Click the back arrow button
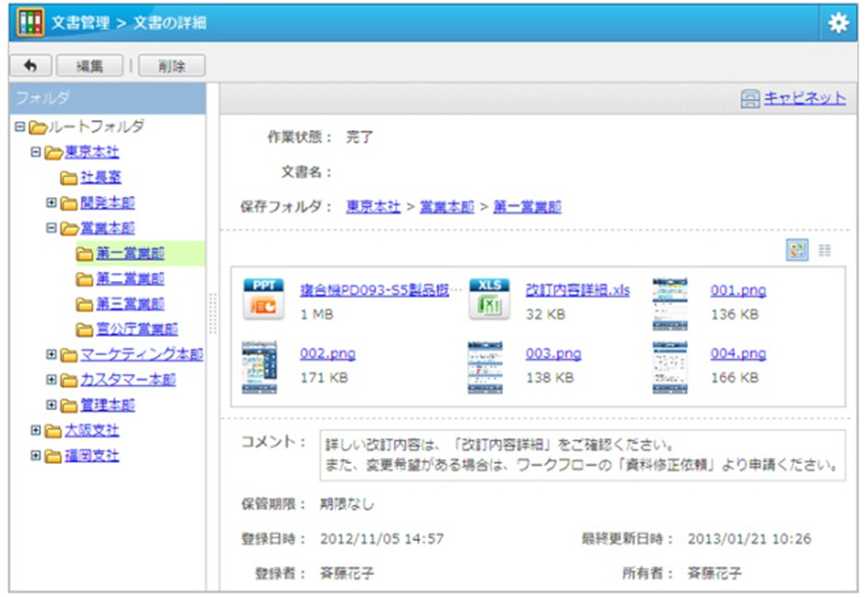Screen dimensions: 868x597 [x=29, y=66]
